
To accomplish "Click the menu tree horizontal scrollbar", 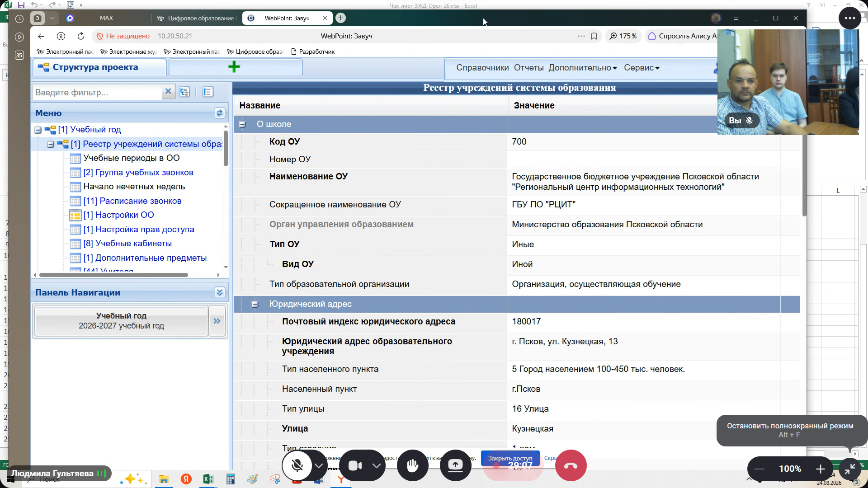I will [113, 275].
